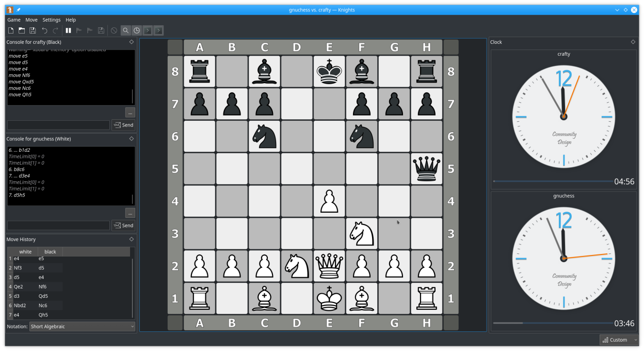This screenshot has height=351, width=644.
Task: Click the black queen on h5
Action: point(426,168)
